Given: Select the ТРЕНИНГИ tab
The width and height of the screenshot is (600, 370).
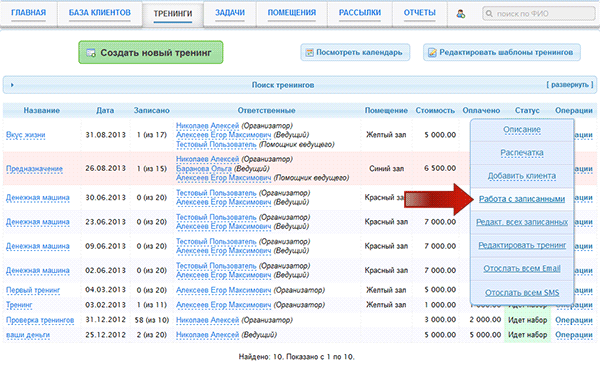Looking at the screenshot, I should (173, 14).
